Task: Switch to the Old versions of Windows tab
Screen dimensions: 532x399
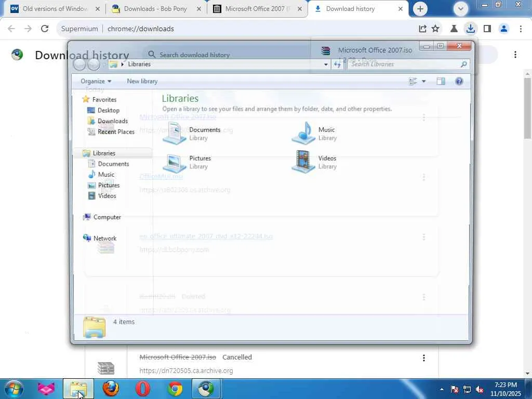Action: pos(55,9)
